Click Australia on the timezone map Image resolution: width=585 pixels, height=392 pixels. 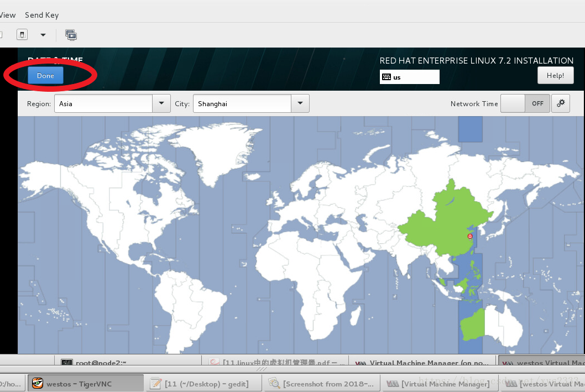coord(492,326)
